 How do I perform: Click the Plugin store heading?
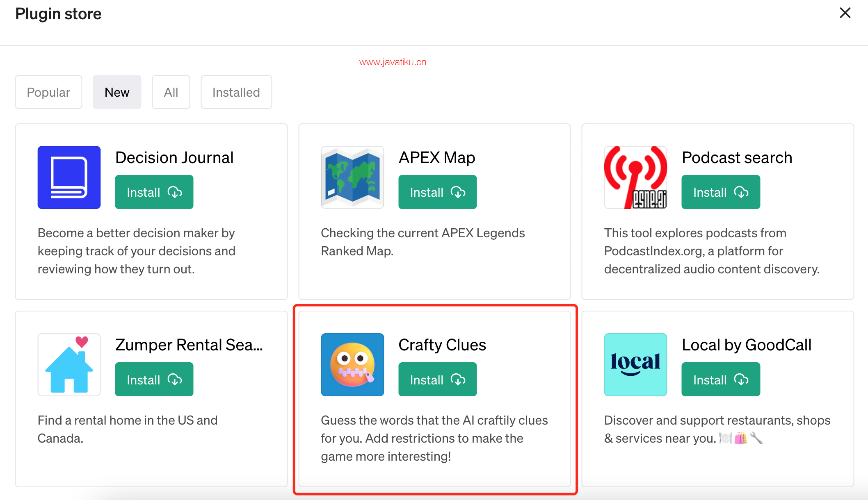coord(58,14)
